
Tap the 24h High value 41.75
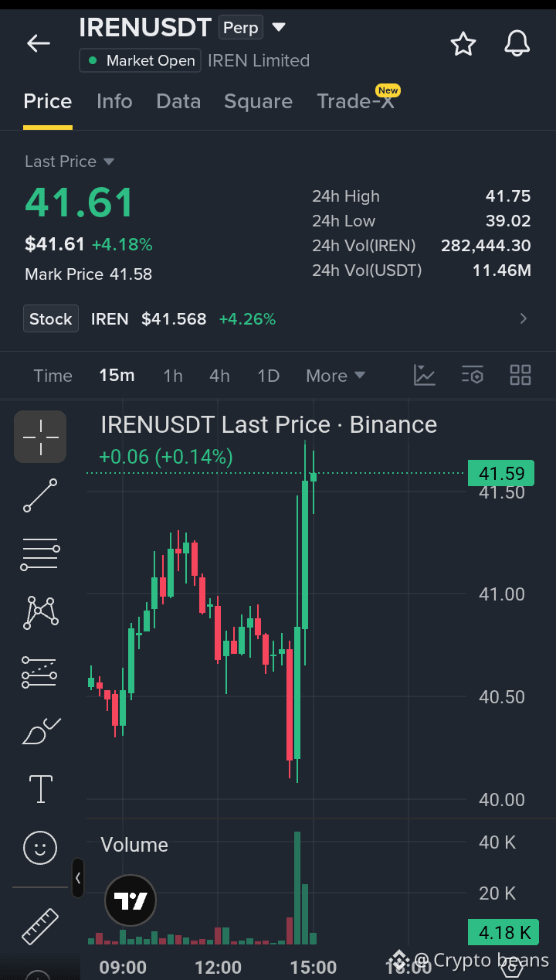[x=508, y=196]
